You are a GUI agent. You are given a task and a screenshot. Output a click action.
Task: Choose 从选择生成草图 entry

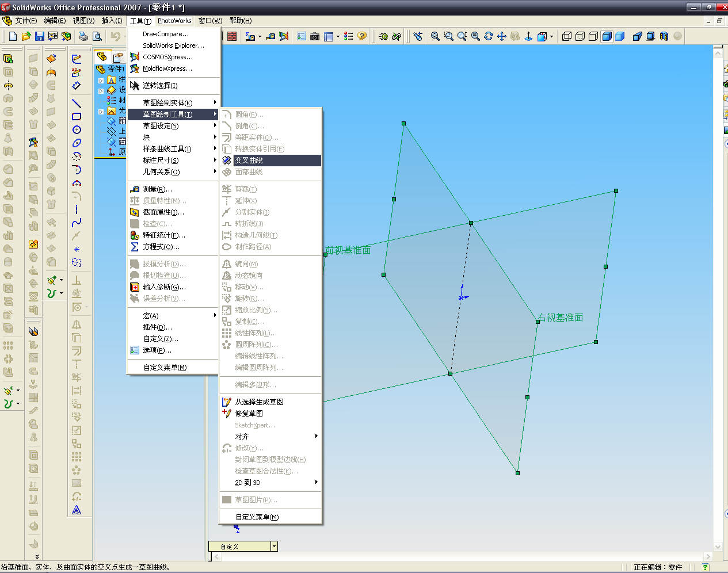(270, 402)
